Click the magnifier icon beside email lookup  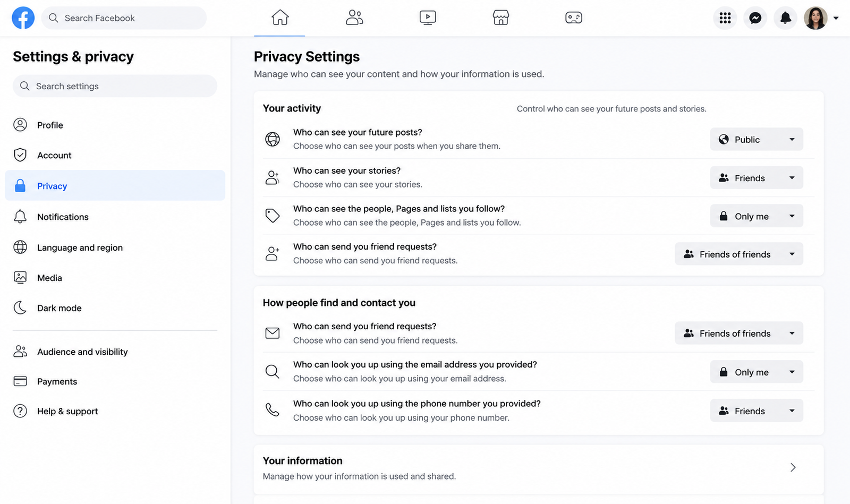pyautogui.click(x=273, y=371)
